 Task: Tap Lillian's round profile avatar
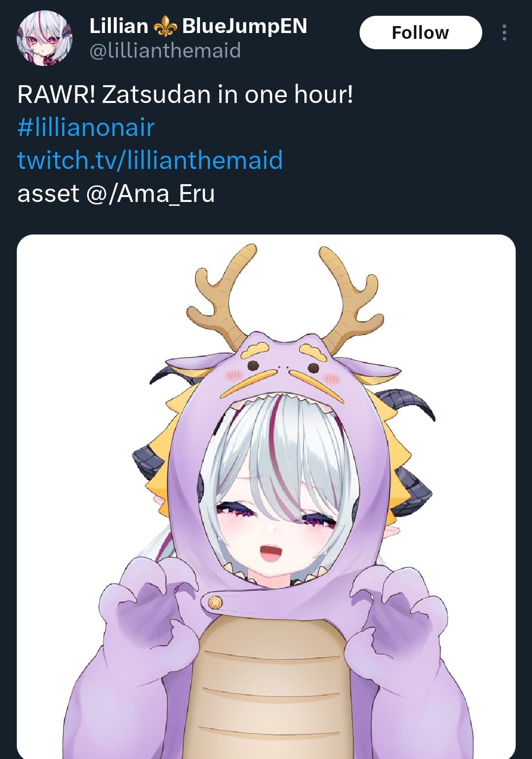(x=44, y=38)
